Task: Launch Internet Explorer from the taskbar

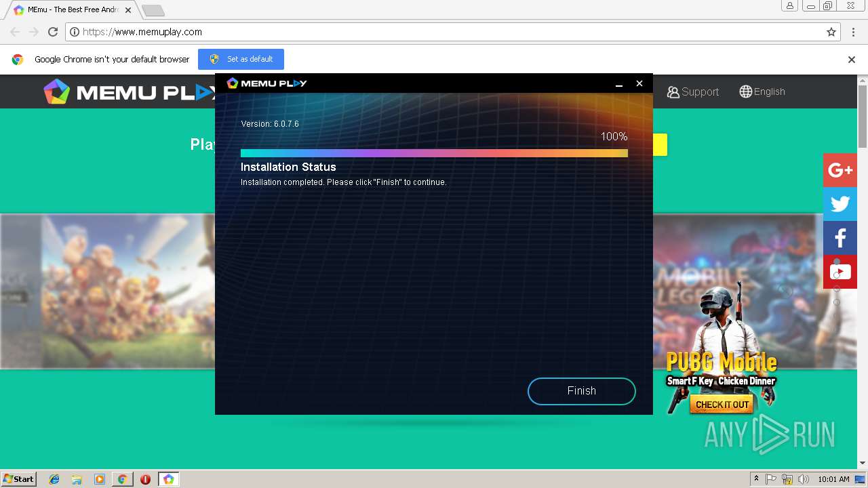Action: 54,479
